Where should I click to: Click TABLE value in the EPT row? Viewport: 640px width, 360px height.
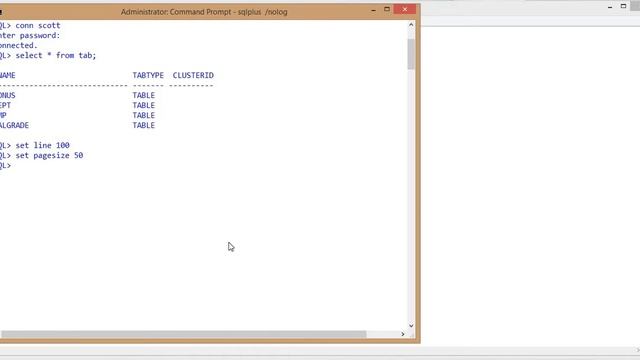coord(144,105)
